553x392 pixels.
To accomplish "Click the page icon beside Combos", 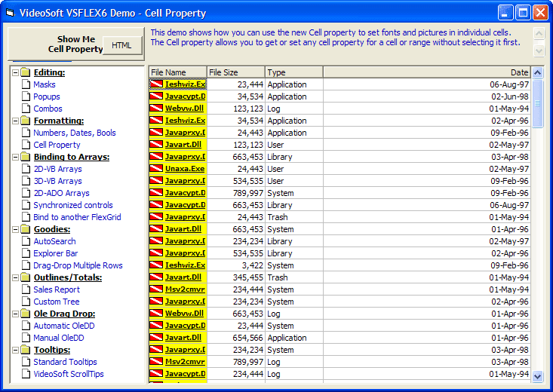I will [x=26, y=109].
